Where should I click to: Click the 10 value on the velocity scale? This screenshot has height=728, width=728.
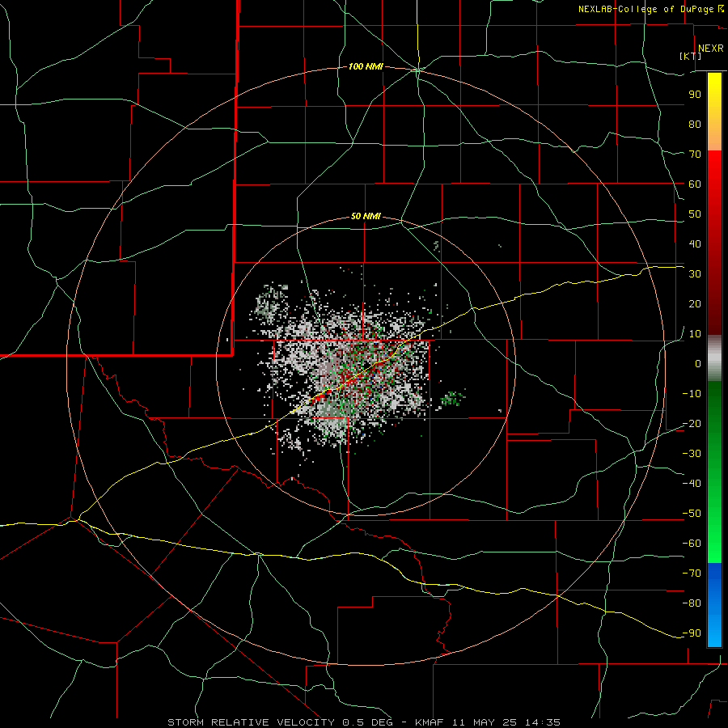(695, 334)
